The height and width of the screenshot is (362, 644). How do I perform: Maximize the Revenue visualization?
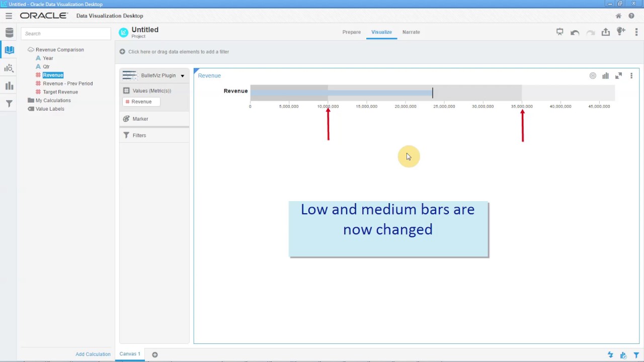pyautogui.click(x=618, y=76)
